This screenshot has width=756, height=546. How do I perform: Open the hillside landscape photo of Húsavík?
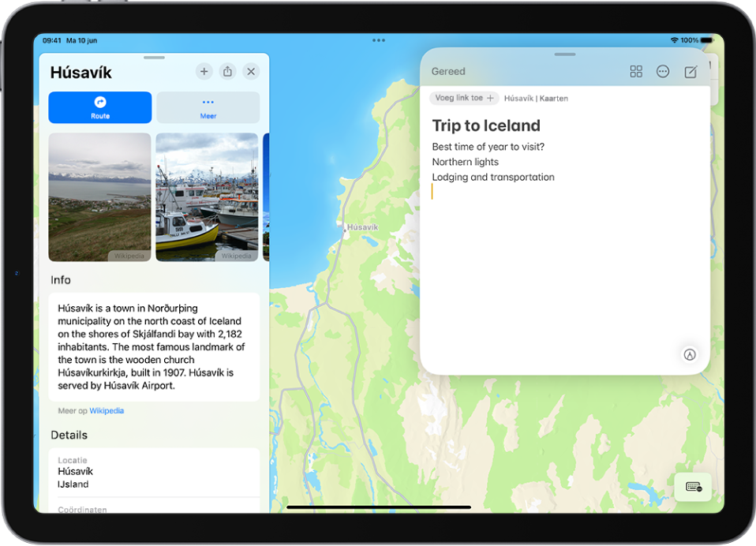pos(99,197)
